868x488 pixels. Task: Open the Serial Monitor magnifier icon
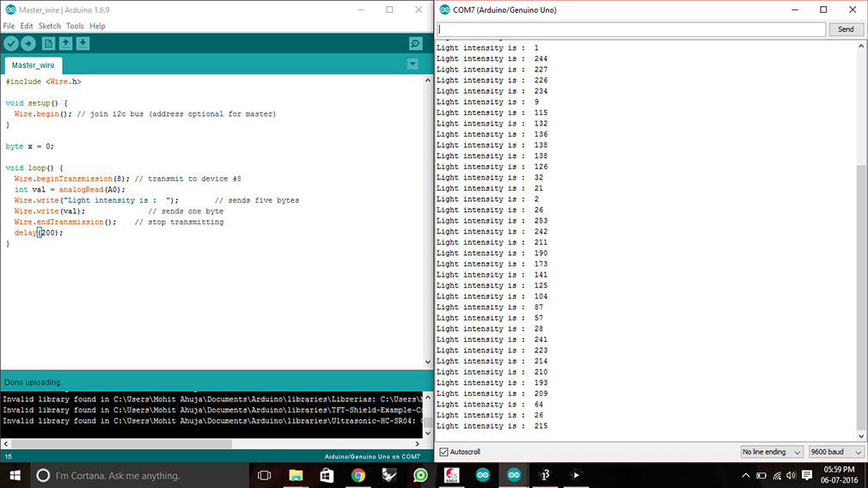click(415, 44)
